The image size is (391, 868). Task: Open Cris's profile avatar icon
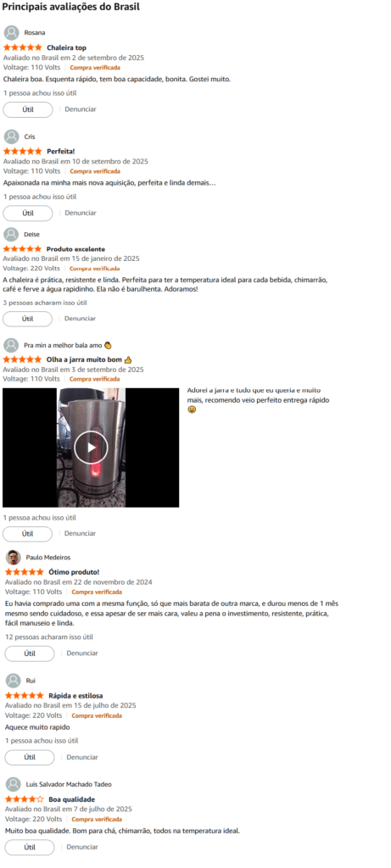click(11, 136)
